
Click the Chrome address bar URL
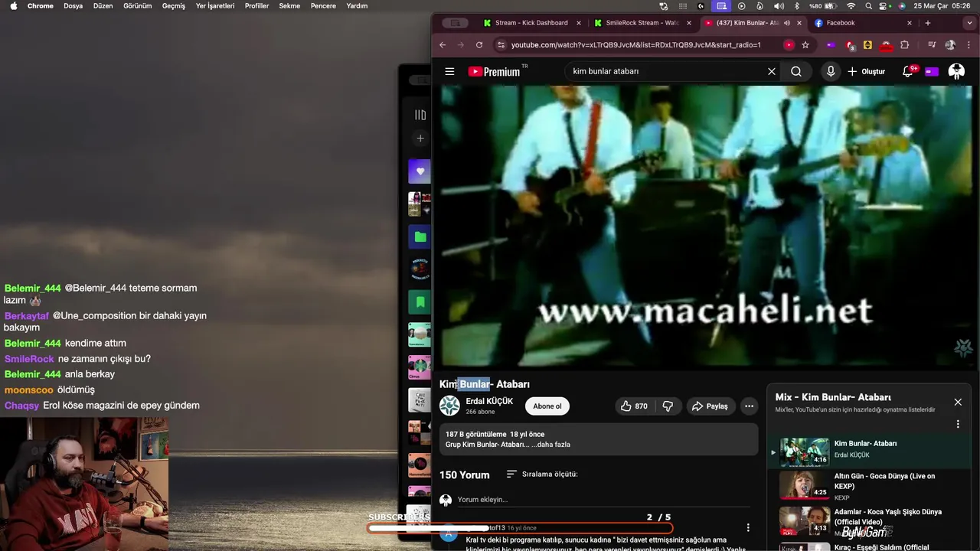[636, 44]
